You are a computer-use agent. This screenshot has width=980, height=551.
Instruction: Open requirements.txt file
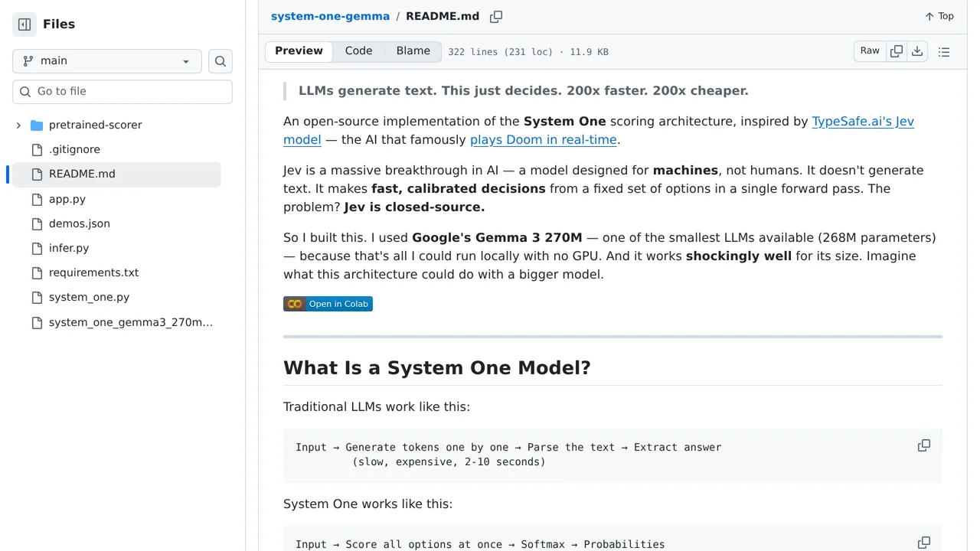[94, 272]
